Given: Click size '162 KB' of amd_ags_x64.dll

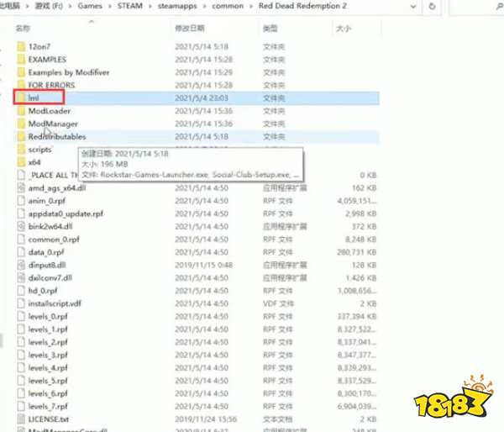Looking at the screenshot, I should [x=365, y=188].
